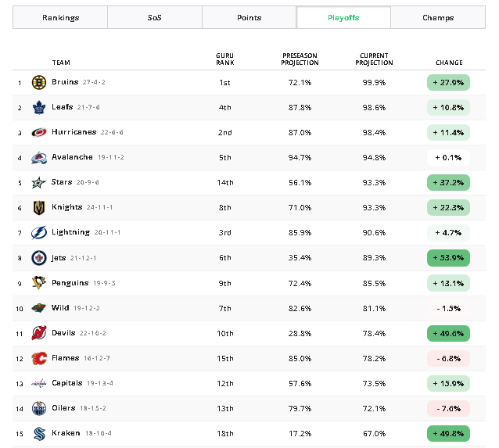
Task: Switch to the Rankings tab
Action: click(60, 17)
